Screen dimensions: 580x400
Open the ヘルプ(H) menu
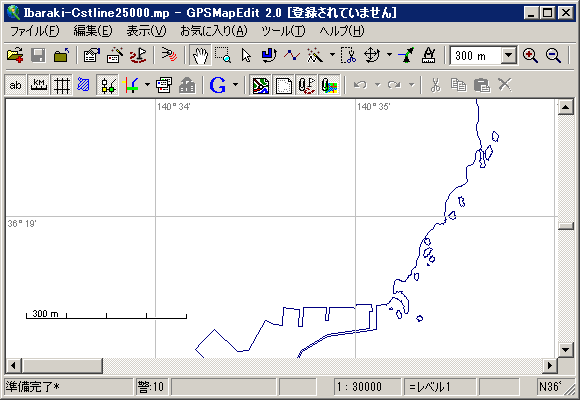coord(342,31)
